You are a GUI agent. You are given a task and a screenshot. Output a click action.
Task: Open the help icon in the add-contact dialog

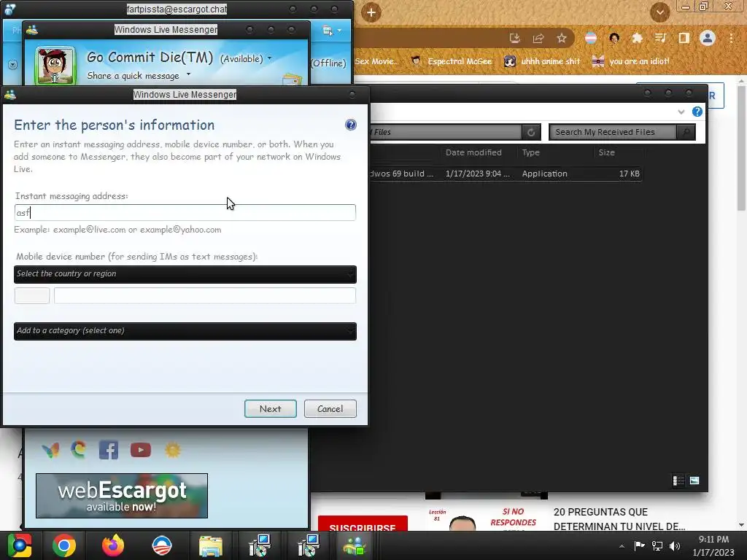pyautogui.click(x=351, y=125)
